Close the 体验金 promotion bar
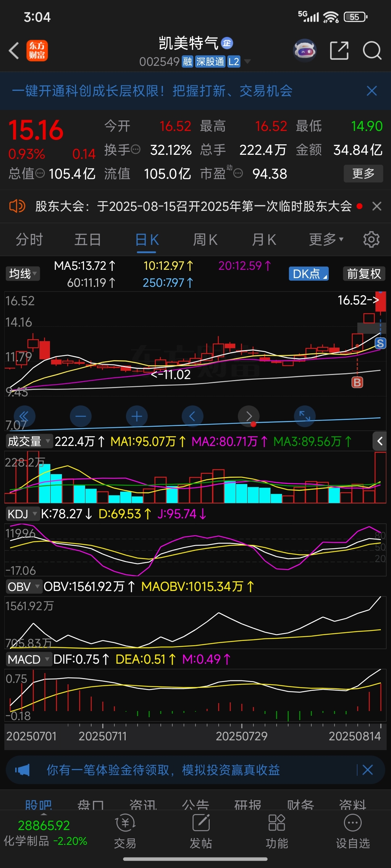 (x=367, y=770)
